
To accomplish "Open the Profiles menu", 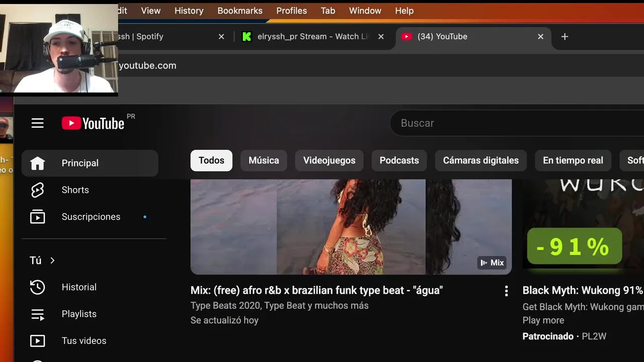I will tap(291, 11).
